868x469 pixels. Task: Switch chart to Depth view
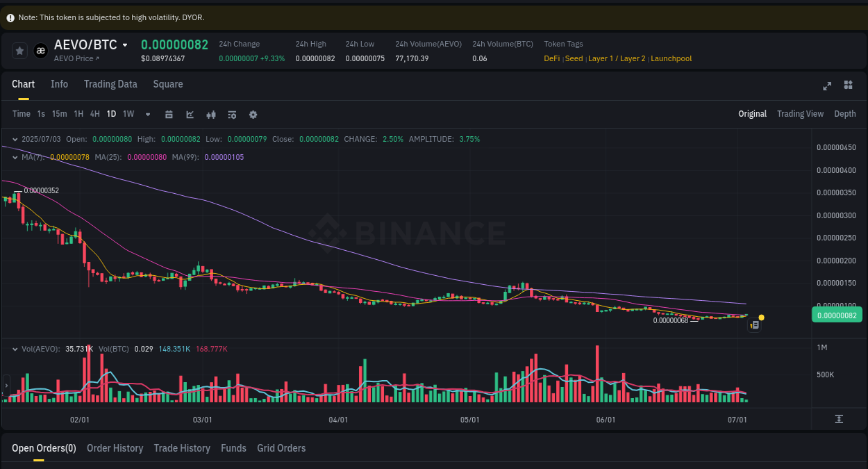[844, 113]
